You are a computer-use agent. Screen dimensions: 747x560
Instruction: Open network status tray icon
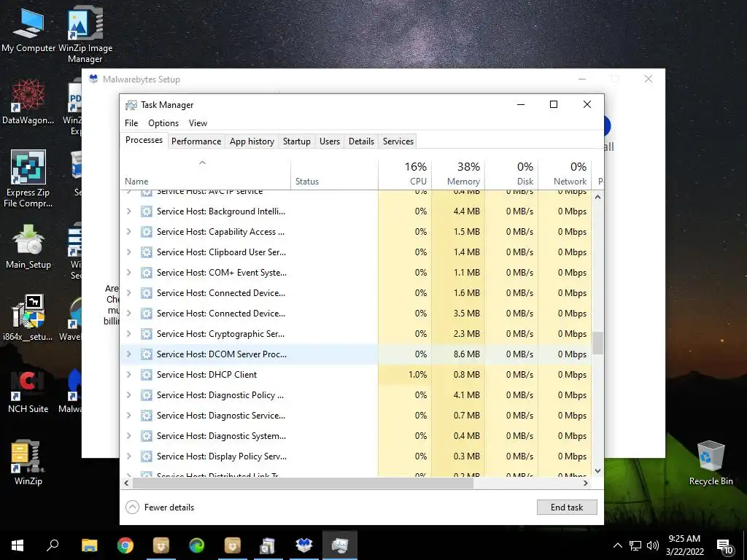(x=635, y=545)
